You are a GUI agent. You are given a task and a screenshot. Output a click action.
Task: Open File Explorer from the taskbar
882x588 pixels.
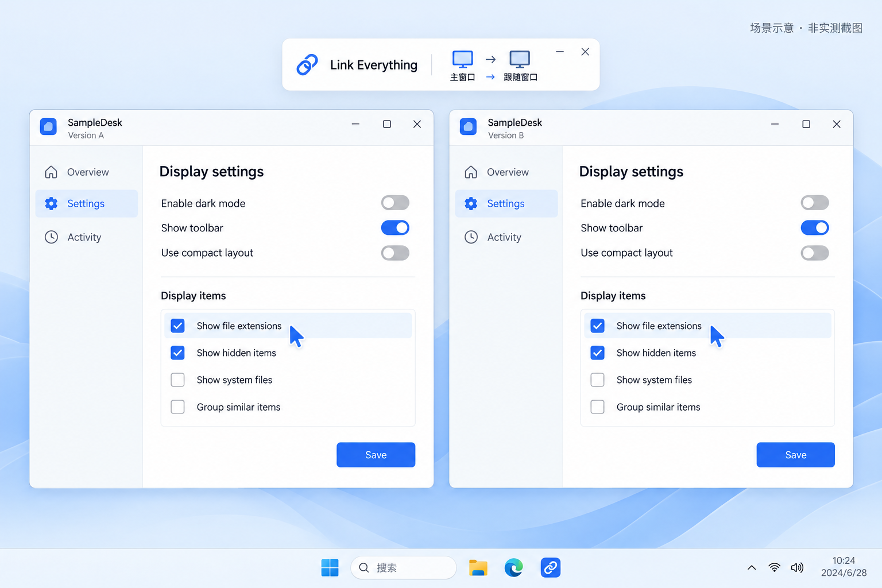point(478,568)
